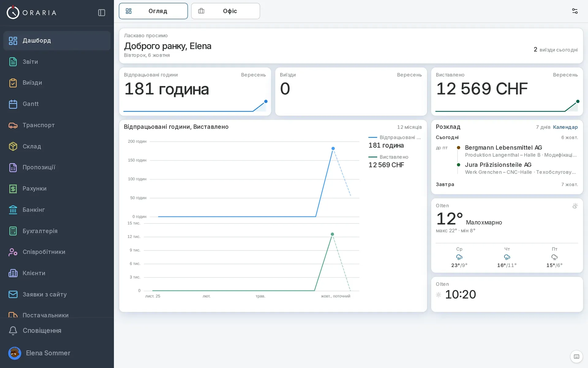The height and width of the screenshot is (368, 588).
Task: Open the 12 569 CHF billed card
Action: 507,92
